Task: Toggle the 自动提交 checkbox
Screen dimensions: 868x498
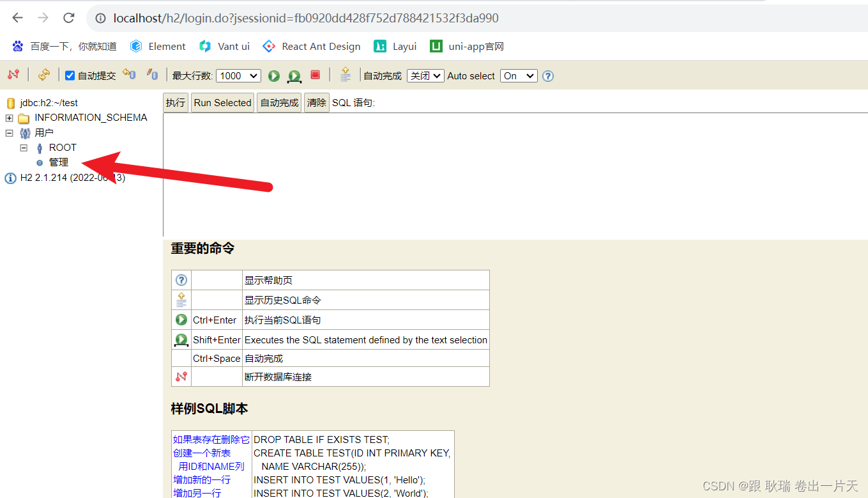Action: coord(70,75)
